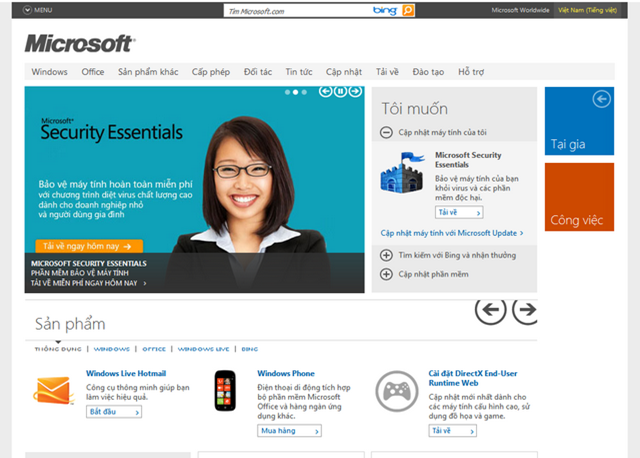Select WINDOWS LIVE product tab
This screenshot has width=640, height=458.
203,349
